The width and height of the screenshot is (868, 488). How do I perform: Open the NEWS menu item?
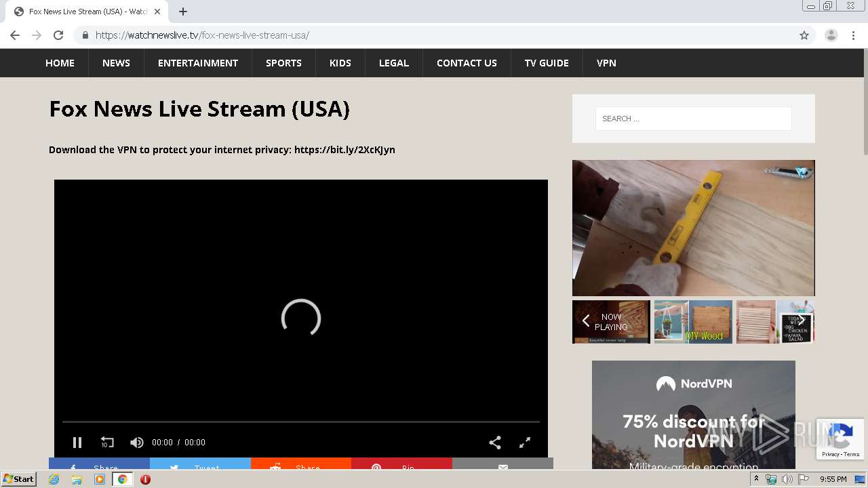(116, 63)
